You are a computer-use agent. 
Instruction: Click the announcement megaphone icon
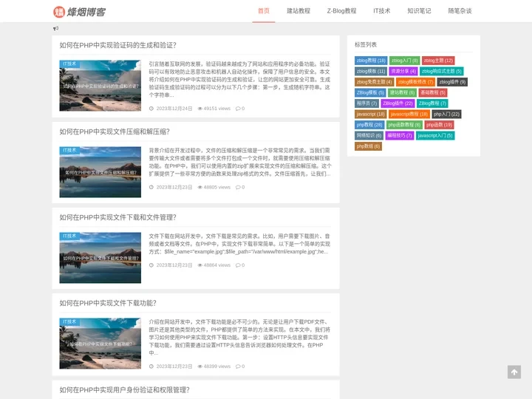[55, 29]
